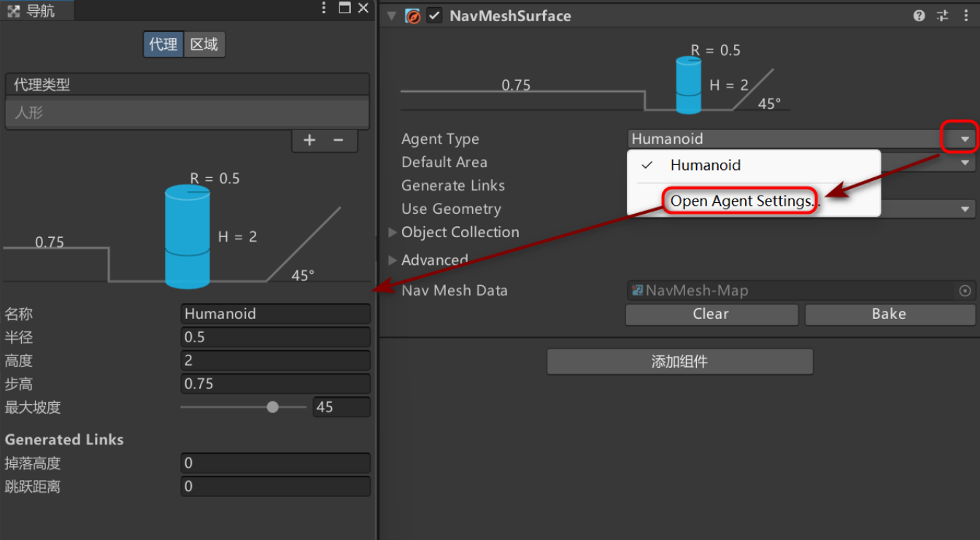The height and width of the screenshot is (540, 980).
Task: Choose Open Agent Settings menu entry
Action: tap(754, 201)
